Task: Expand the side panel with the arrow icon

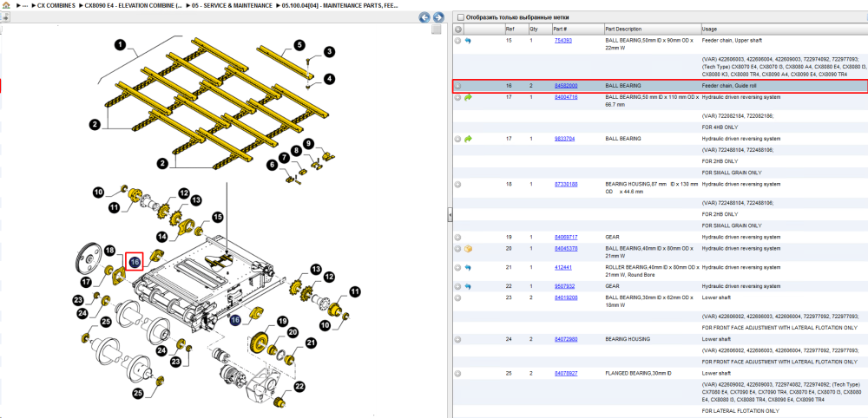Action: tap(5, 17)
